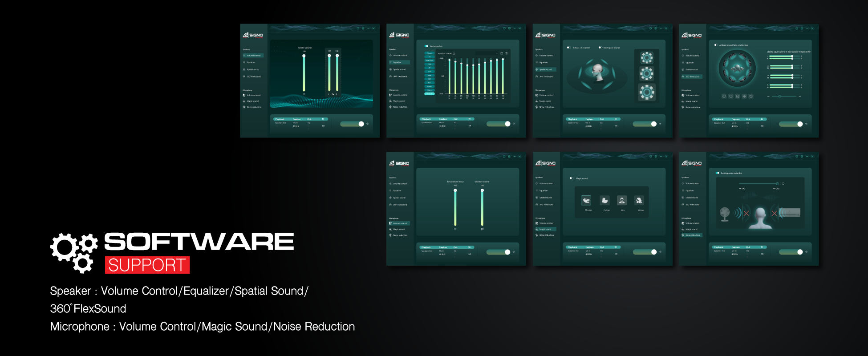
Task: Toggle the Start equalizer switch
Action: tap(426, 46)
